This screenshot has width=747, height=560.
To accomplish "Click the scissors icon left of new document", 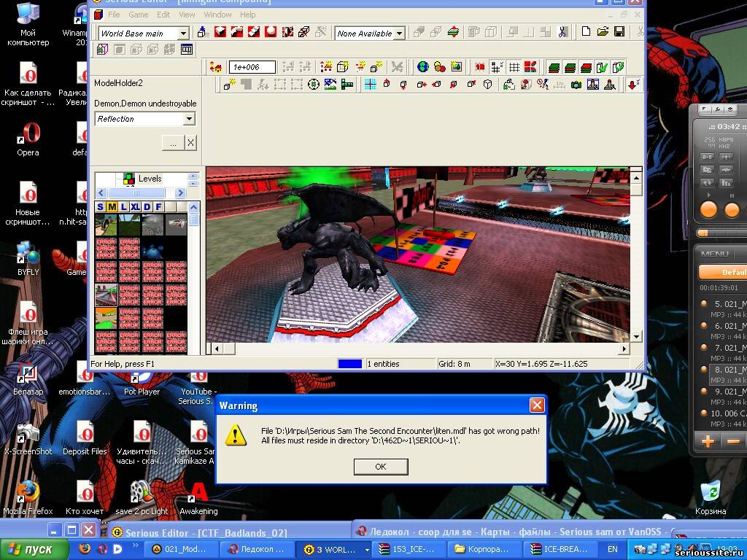I will [x=562, y=32].
